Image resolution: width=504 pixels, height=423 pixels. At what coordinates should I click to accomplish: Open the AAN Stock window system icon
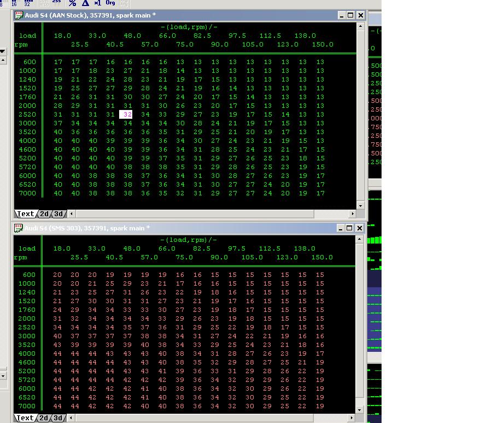[19, 15]
